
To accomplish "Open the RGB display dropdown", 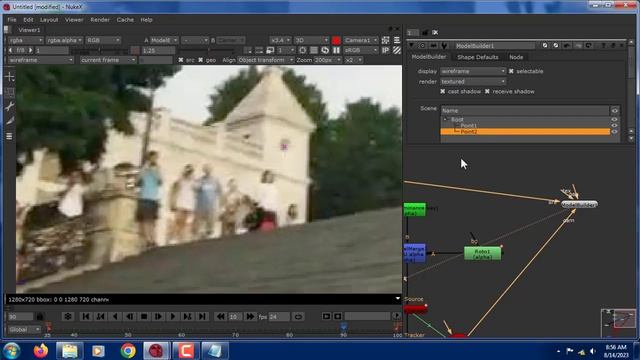I will [103, 40].
